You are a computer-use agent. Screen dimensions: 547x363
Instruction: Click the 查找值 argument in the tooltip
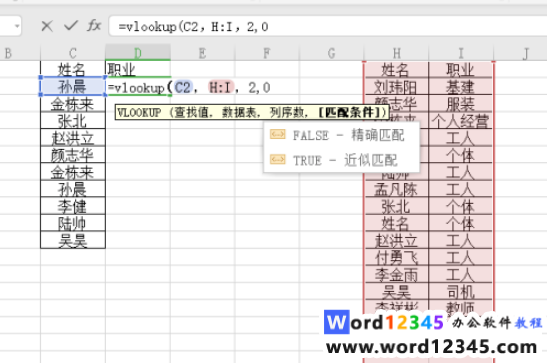pos(194,113)
